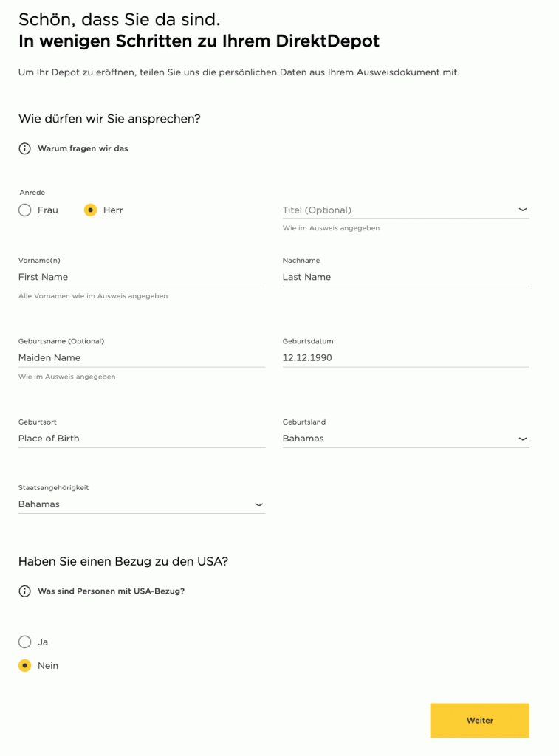
Task: Click the Staatsangehörigkeit chevron arrow
Action: tap(258, 504)
